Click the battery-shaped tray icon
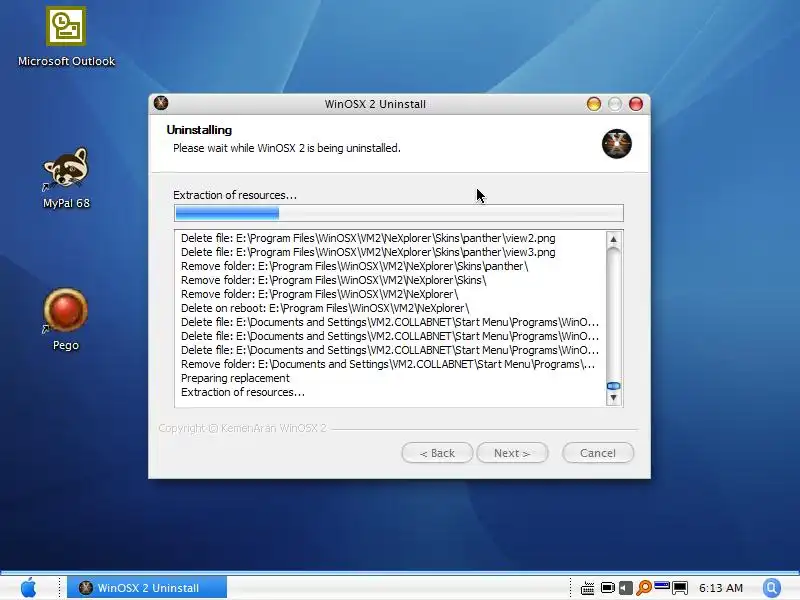 [607, 588]
